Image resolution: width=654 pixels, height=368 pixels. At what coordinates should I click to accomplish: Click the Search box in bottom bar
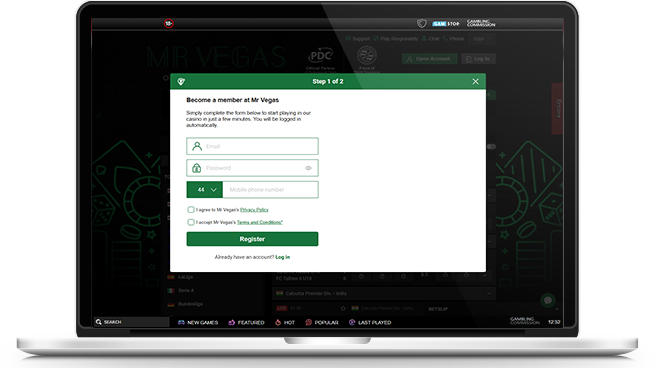click(x=131, y=322)
